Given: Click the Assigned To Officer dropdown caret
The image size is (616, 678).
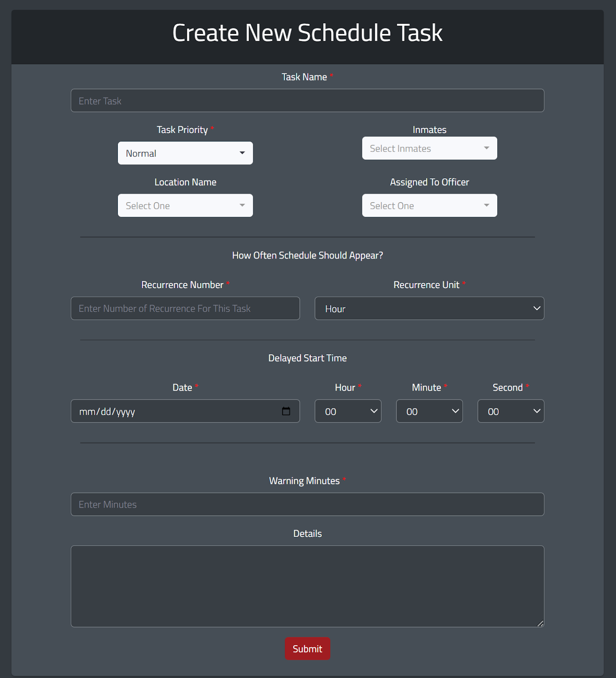Looking at the screenshot, I should tap(486, 206).
